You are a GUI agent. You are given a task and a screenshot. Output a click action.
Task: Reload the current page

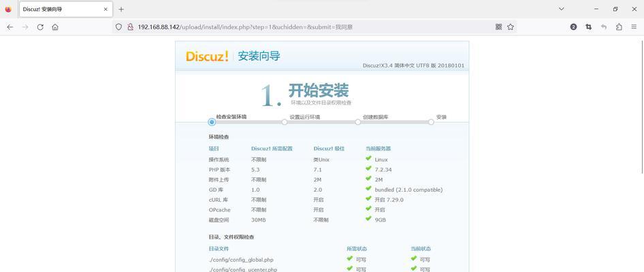tap(40, 27)
